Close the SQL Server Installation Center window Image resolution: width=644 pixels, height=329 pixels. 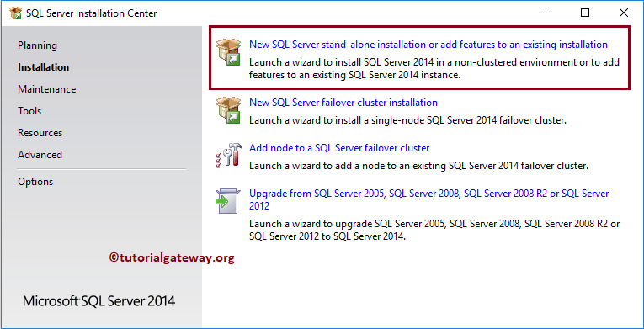(x=623, y=13)
